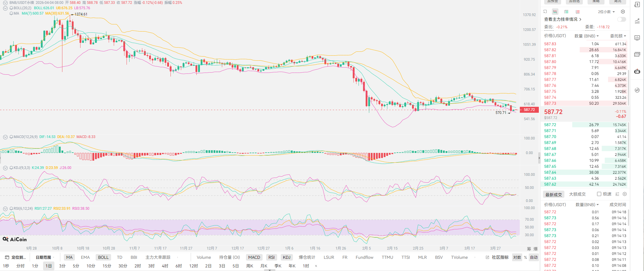Show buy orders only in order book

(566, 12)
